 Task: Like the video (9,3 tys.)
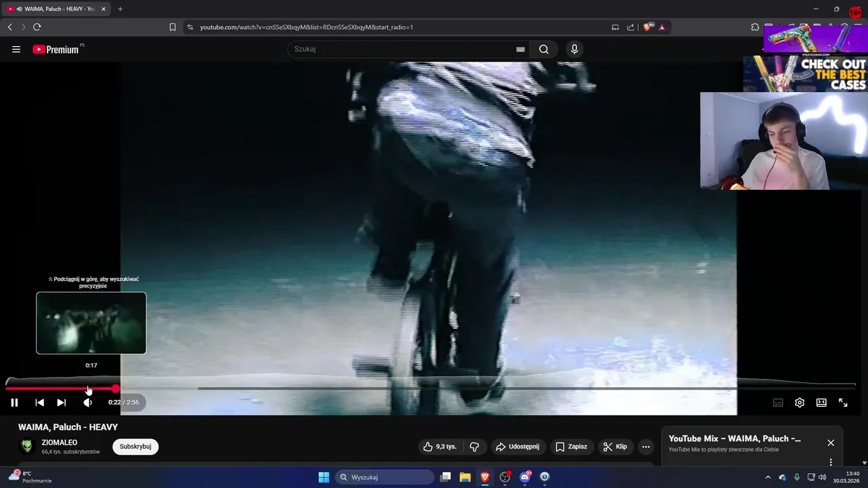tap(440, 447)
